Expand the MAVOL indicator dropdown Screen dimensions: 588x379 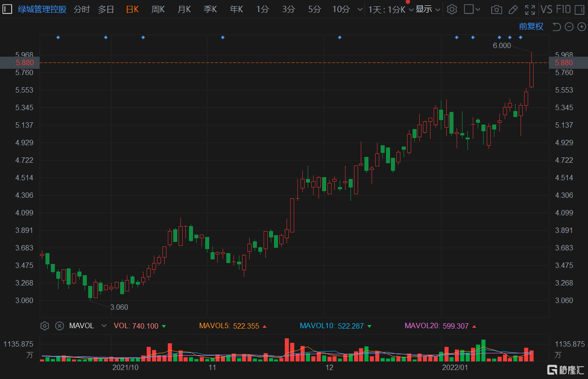tap(104, 326)
